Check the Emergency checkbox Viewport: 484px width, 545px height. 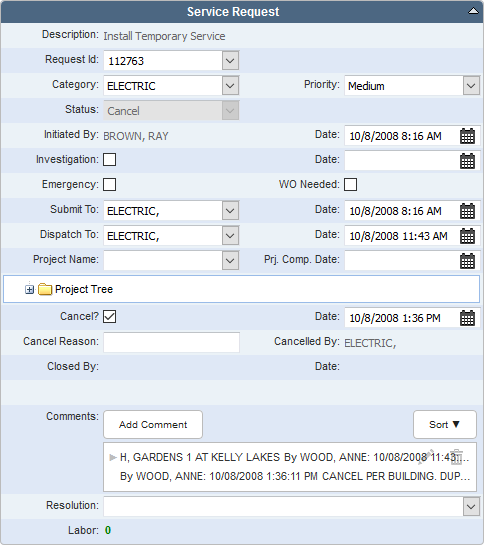[110, 185]
